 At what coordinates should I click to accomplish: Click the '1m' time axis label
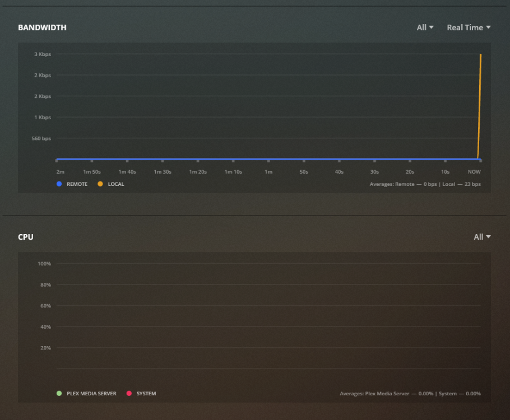point(268,172)
